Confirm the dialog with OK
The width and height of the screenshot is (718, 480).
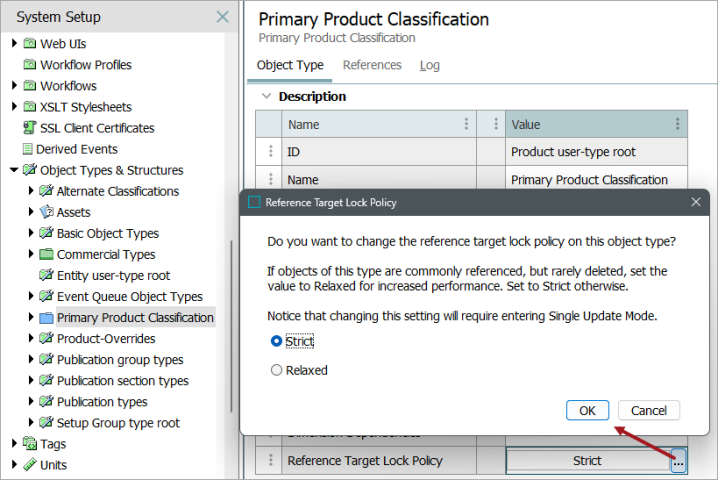(587, 410)
